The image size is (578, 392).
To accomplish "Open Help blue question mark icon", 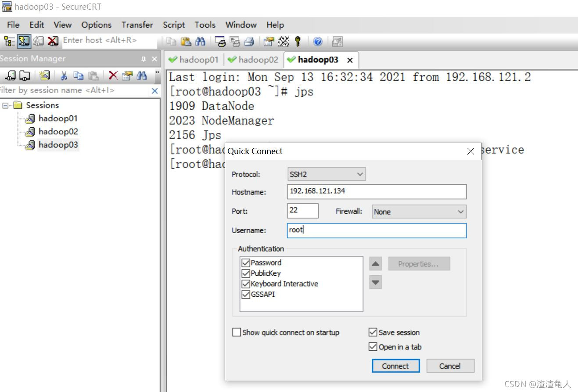I will click(x=318, y=41).
